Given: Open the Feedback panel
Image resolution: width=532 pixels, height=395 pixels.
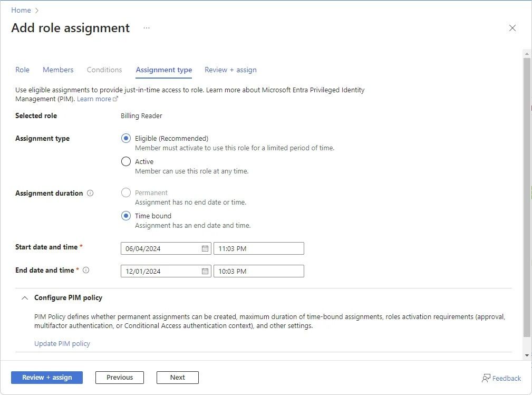Looking at the screenshot, I should (501, 378).
